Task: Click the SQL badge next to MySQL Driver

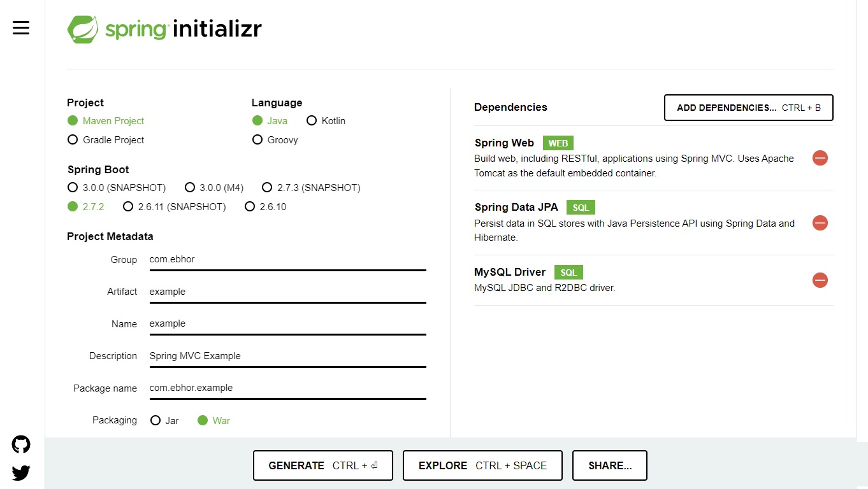Action: coord(568,272)
